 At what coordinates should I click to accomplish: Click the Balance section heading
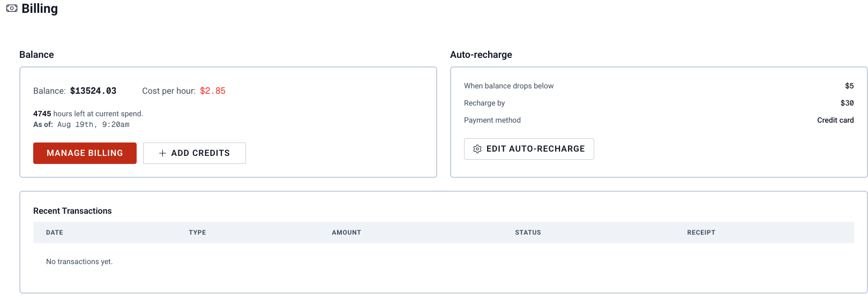point(36,55)
